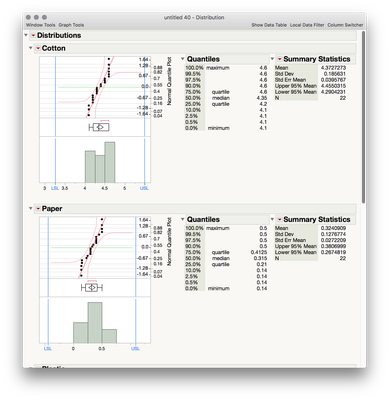
Task: Click Column Switcher
Action: 345,25
